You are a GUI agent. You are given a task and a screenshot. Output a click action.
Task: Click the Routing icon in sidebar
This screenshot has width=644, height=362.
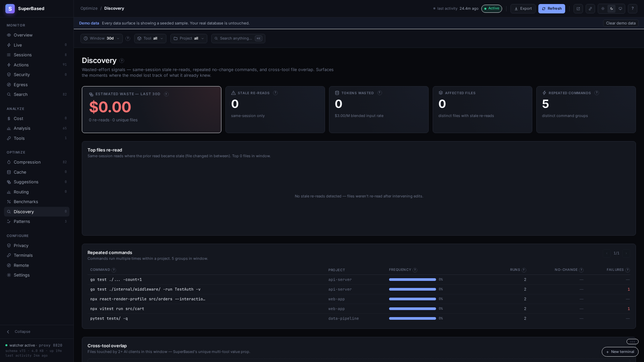[x=9, y=192]
